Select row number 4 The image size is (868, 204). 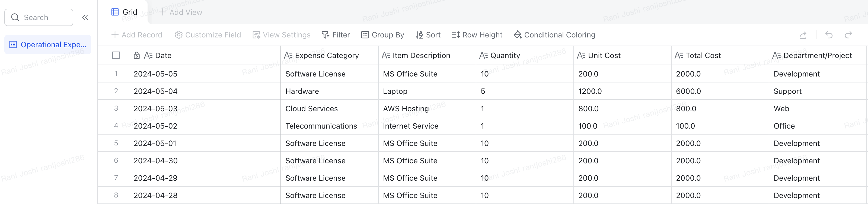(116, 126)
